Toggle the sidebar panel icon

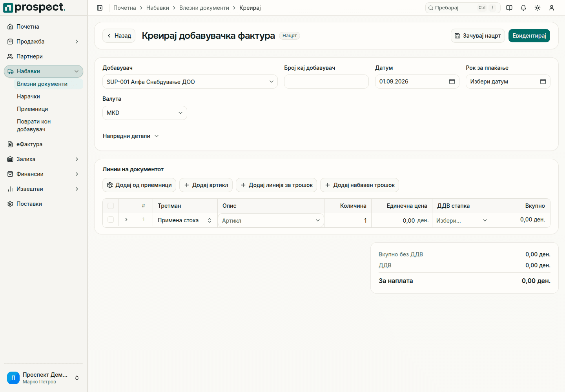(x=100, y=8)
